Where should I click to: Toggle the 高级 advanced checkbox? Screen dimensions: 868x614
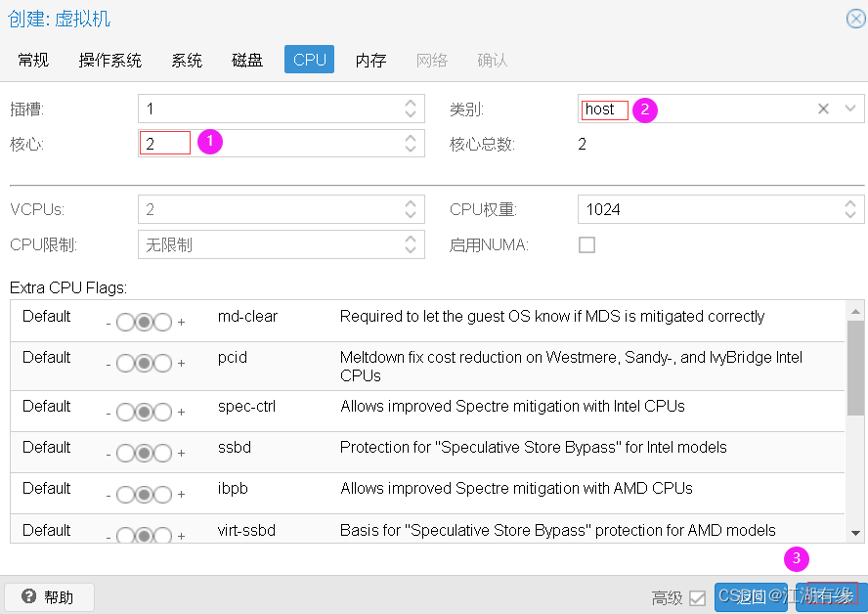[698, 597]
